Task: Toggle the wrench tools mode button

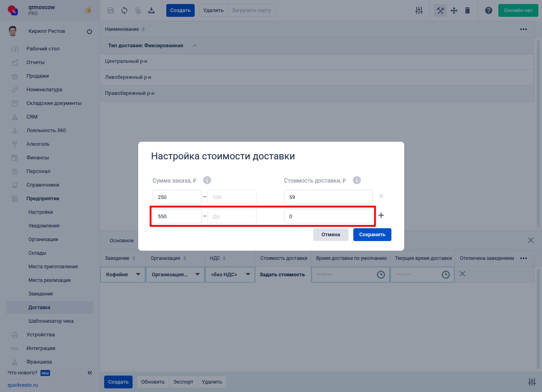Action: (440, 10)
